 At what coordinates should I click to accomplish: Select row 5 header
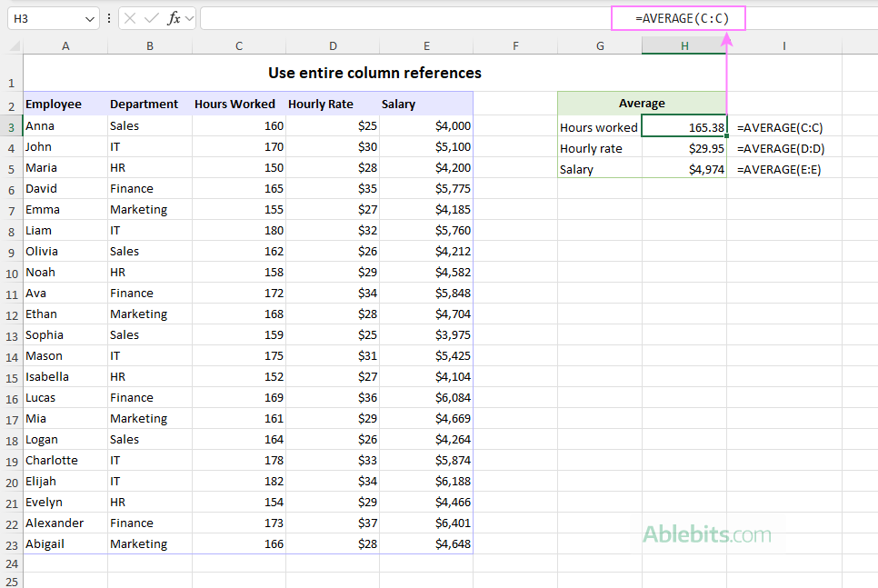coord(11,167)
